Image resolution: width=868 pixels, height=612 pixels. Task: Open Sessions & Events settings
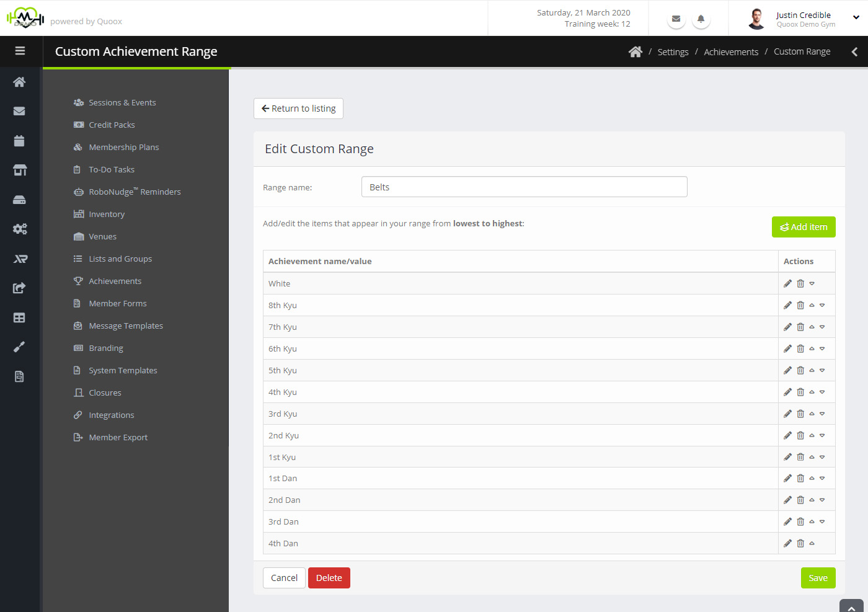click(x=122, y=102)
